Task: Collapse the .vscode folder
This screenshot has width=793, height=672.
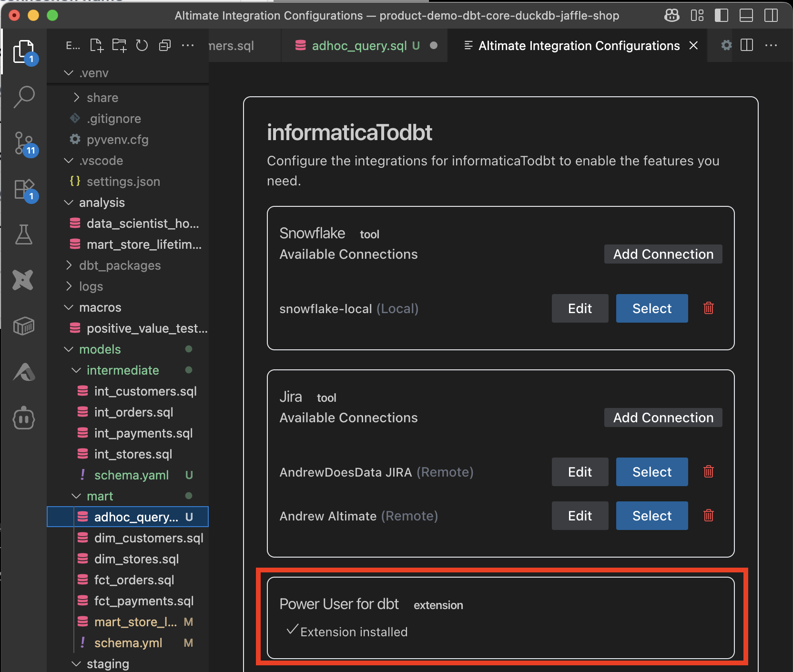Action: (x=128, y=161)
